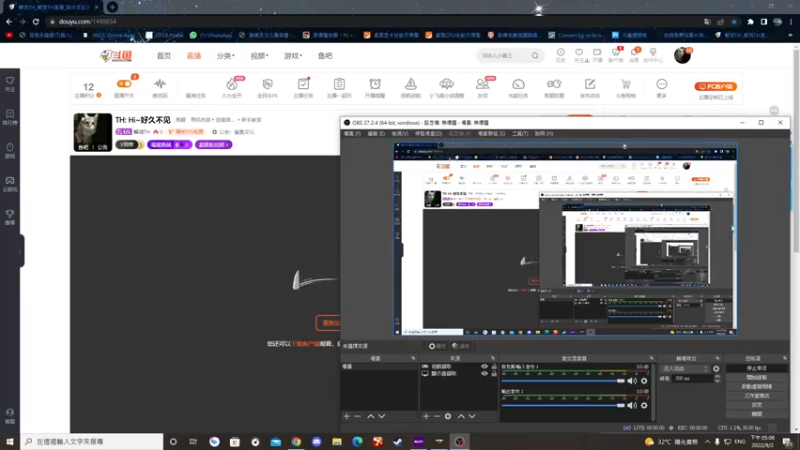Open the customer service icon in header
The width and height of the screenshot is (800, 450).
click(616, 55)
